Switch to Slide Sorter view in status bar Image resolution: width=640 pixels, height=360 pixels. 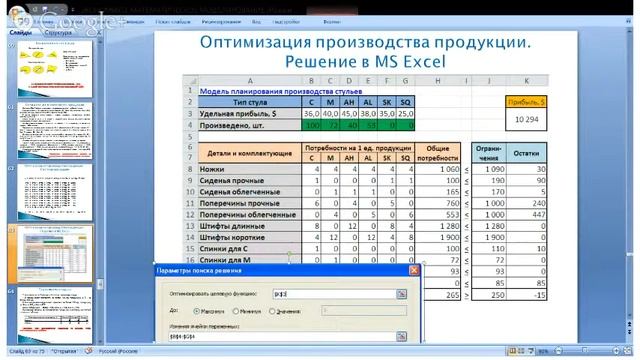(521, 351)
